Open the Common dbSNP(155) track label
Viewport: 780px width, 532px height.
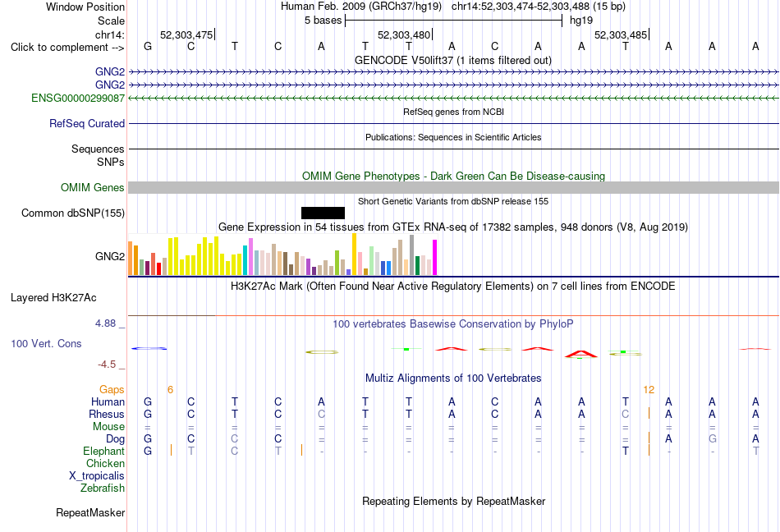click(73, 213)
